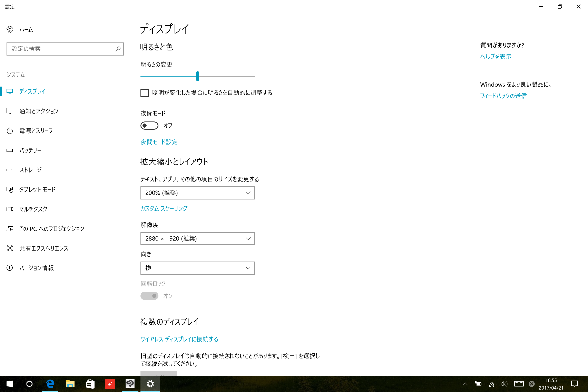
Task: Toggle the rotation lock switch
Action: tap(149, 296)
